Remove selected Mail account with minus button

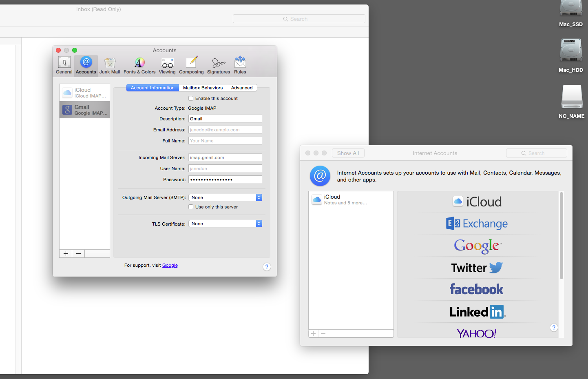(78, 253)
